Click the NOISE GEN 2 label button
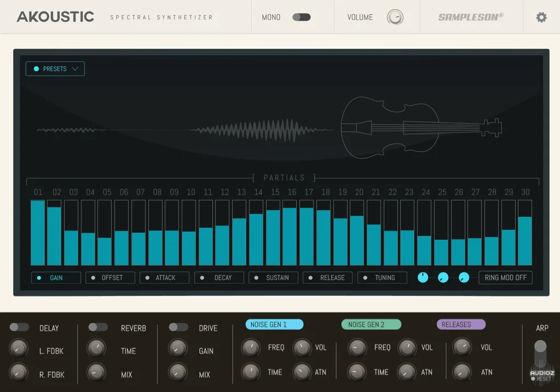This screenshot has width=560, height=392. (x=371, y=325)
